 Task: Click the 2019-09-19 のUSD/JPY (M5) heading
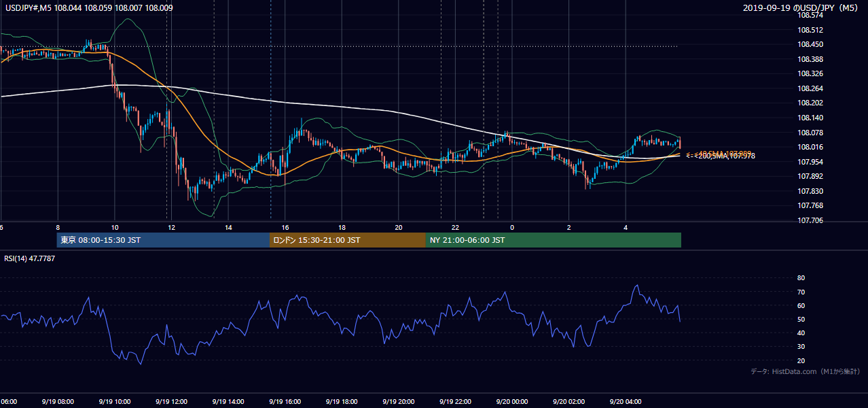[801, 8]
